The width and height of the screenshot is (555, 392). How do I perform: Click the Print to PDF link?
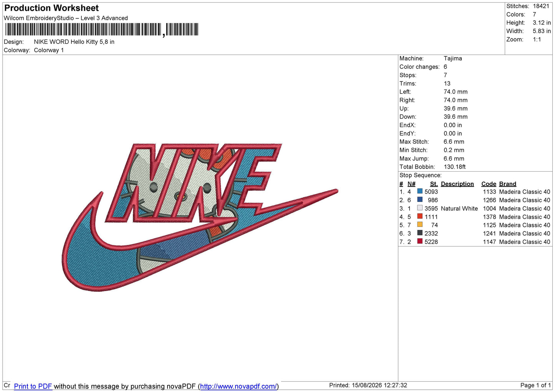pyautogui.click(x=33, y=386)
